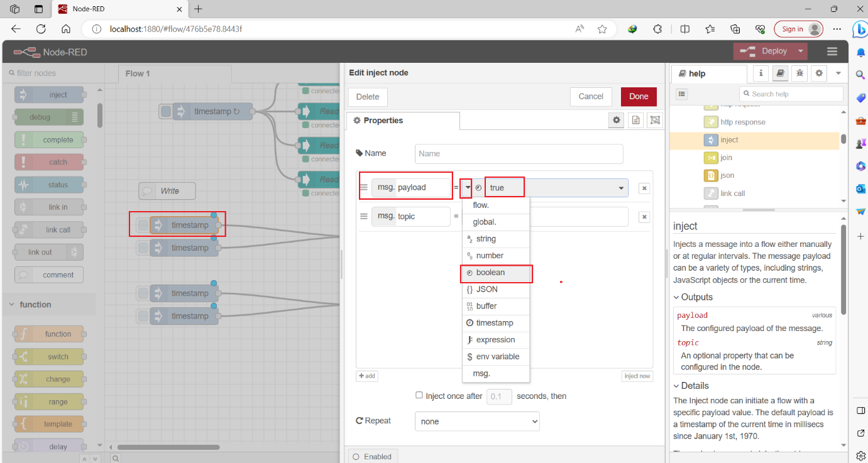This screenshot has width=868, height=463.
Task: Delete the inject node
Action: click(368, 97)
